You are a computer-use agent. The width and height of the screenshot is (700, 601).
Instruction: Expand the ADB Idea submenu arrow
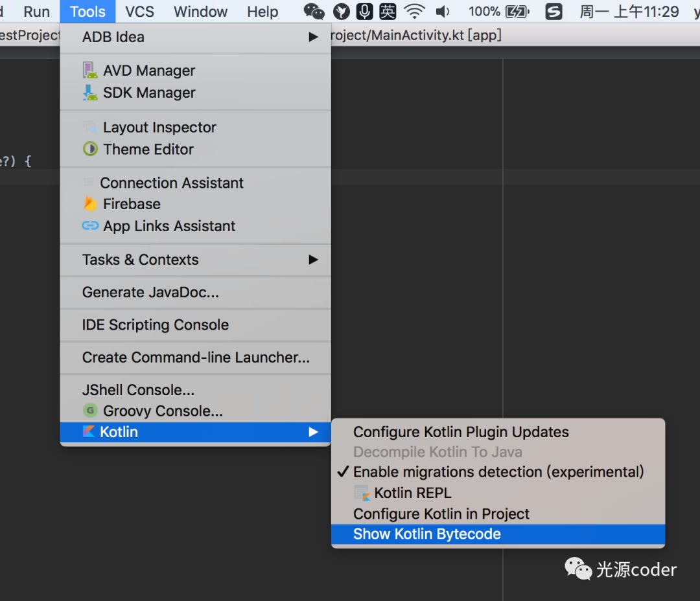[314, 36]
